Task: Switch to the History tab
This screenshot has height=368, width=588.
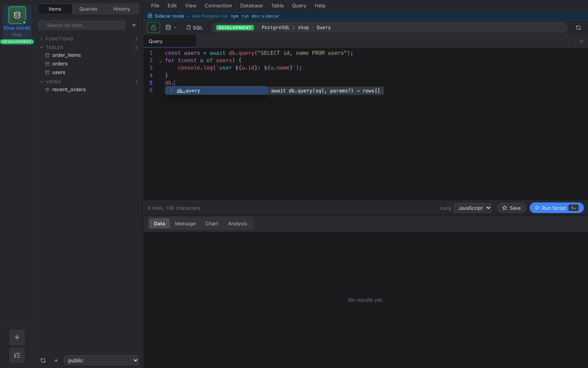Action: click(x=122, y=9)
